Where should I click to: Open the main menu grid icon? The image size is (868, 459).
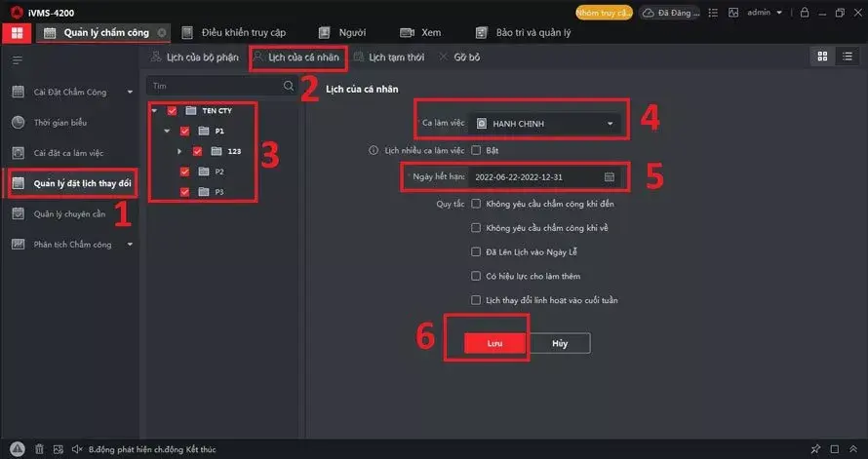point(17,33)
